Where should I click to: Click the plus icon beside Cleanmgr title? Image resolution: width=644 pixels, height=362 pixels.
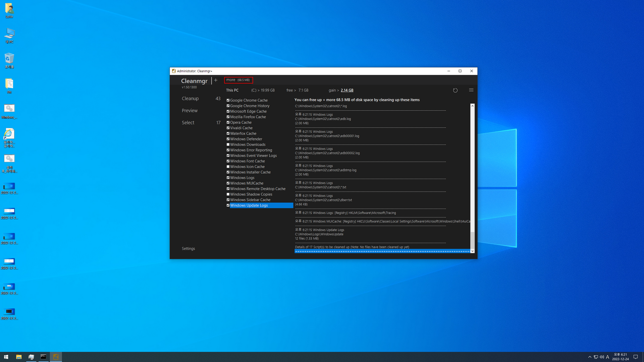pos(216,80)
